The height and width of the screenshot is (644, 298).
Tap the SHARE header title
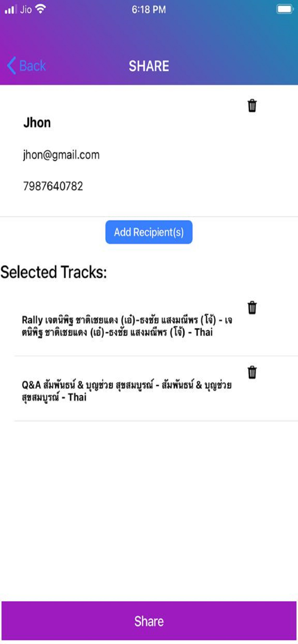click(149, 66)
